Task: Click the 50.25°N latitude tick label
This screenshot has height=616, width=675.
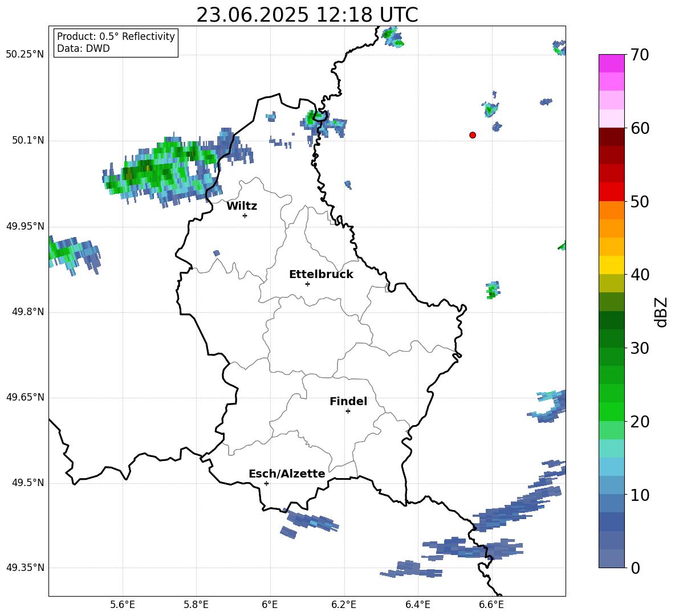Action: [25, 55]
